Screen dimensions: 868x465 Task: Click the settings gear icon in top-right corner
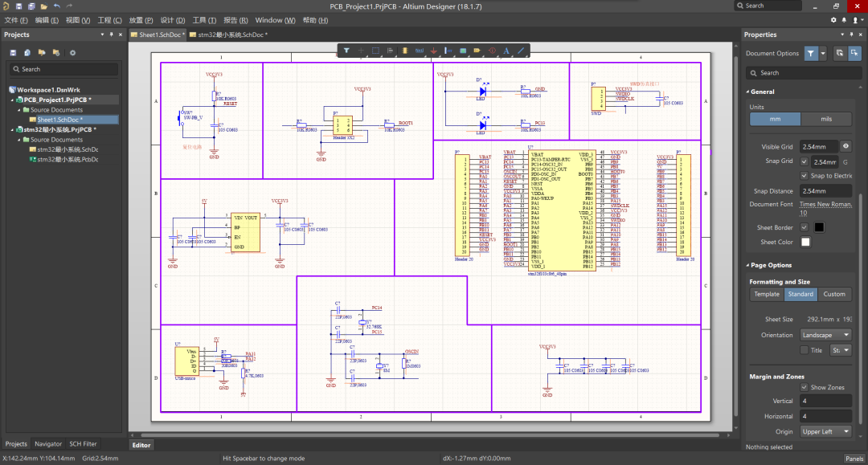coord(833,20)
